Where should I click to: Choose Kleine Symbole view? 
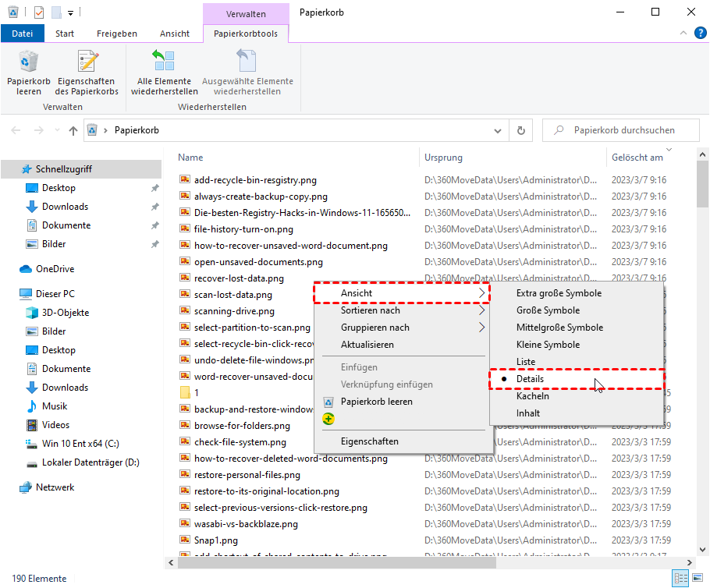tap(577, 345)
